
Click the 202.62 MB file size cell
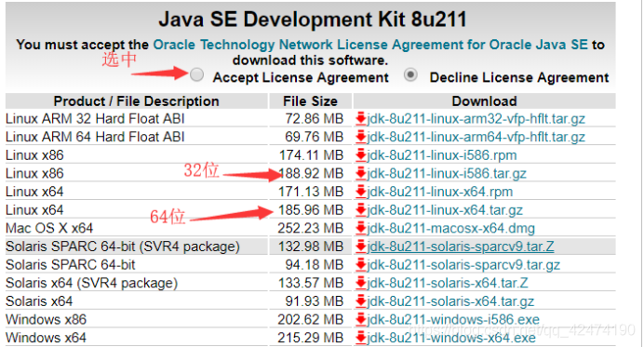[x=311, y=319]
